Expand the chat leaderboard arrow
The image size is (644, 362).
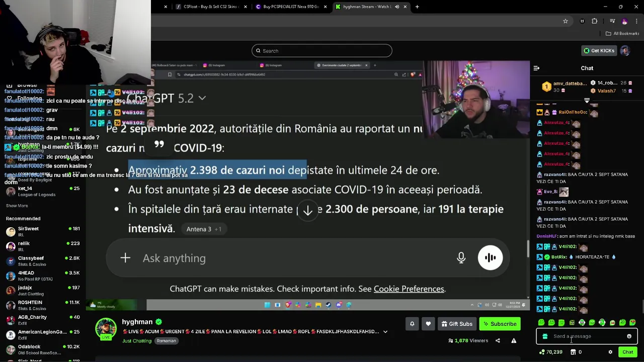coord(587,100)
